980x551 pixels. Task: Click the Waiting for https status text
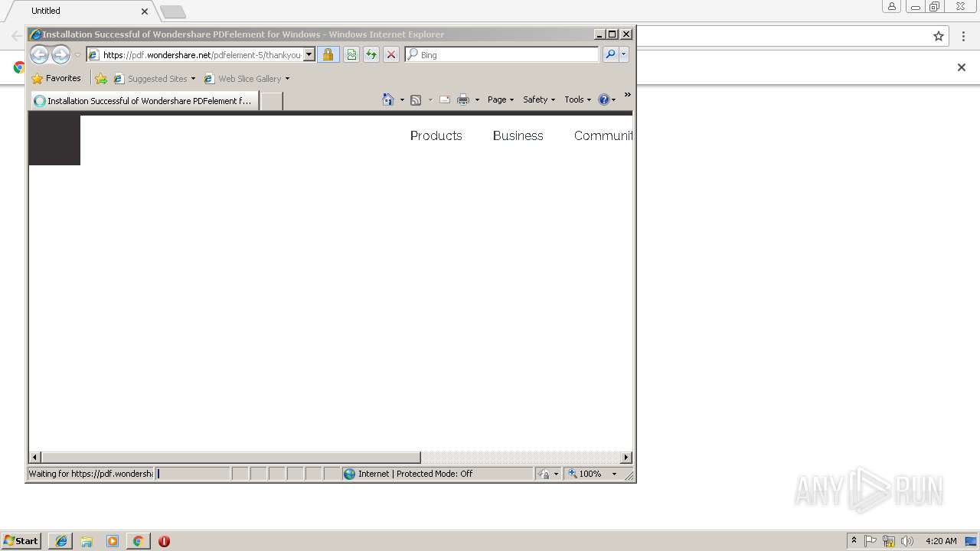90,474
